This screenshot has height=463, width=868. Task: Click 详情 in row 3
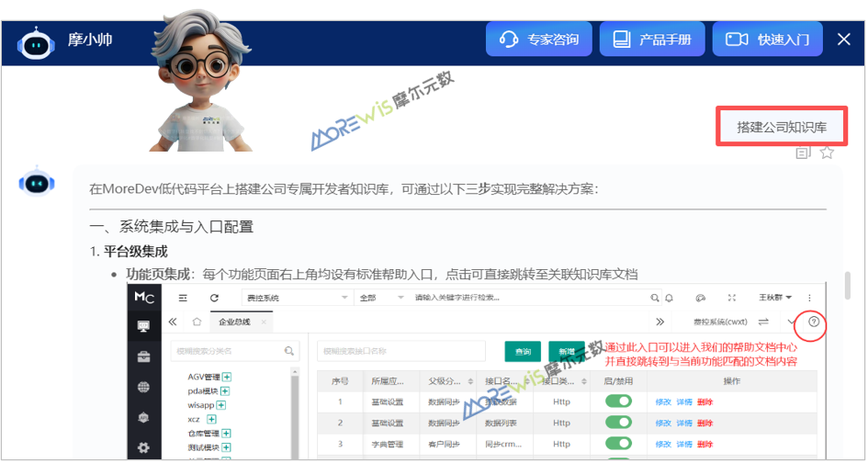(x=684, y=445)
